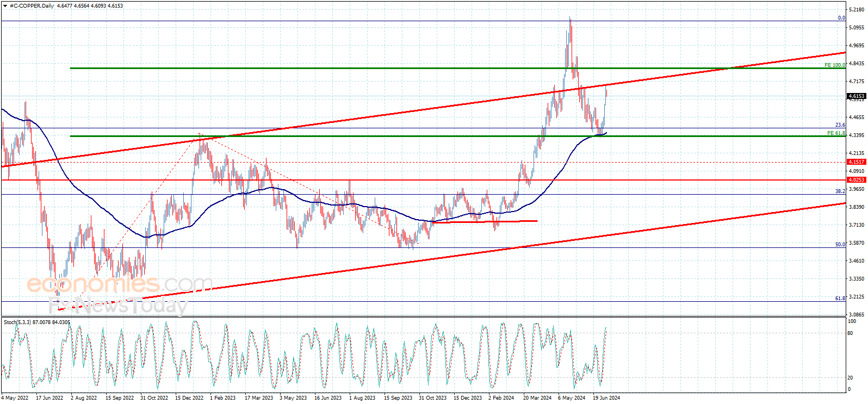Click the 31 Oct 2022 date label
868x404 pixels.
pos(154,397)
